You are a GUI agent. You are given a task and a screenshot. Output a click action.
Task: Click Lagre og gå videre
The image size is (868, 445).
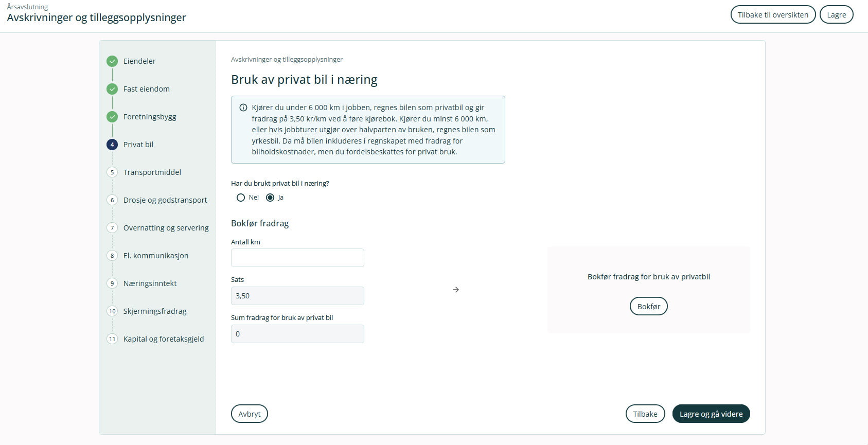click(711, 414)
